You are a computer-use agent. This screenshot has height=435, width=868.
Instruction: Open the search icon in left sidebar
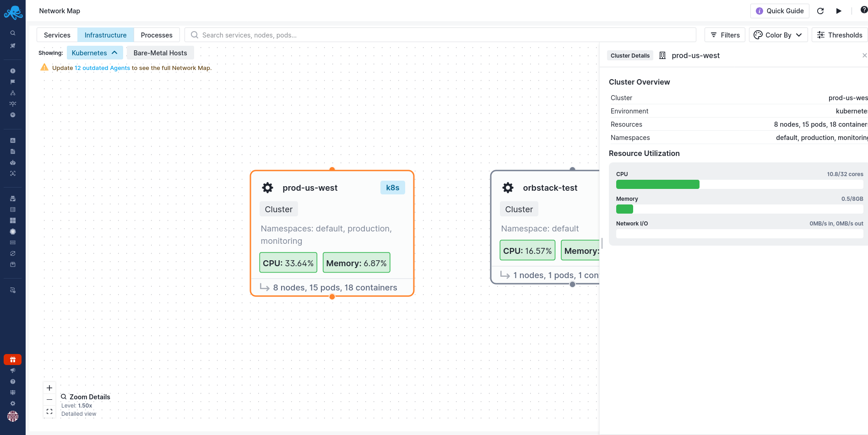(13, 33)
